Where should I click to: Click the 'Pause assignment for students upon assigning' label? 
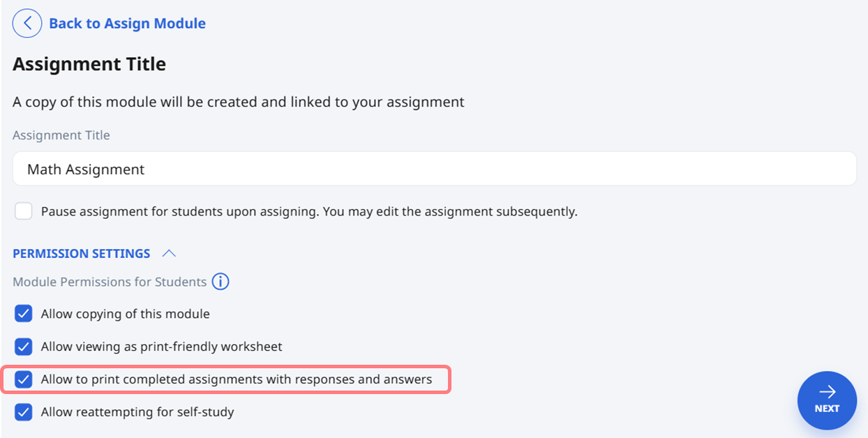pyautogui.click(x=309, y=211)
